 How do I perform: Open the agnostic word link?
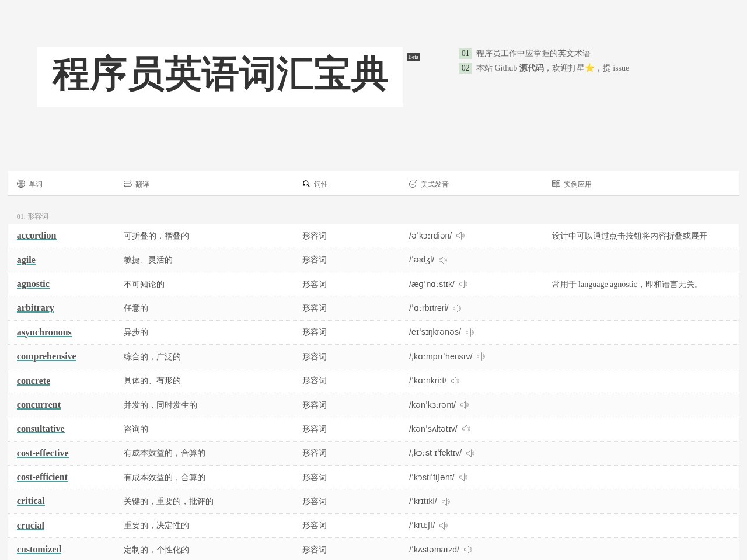pyautogui.click(x=33, y=284)
